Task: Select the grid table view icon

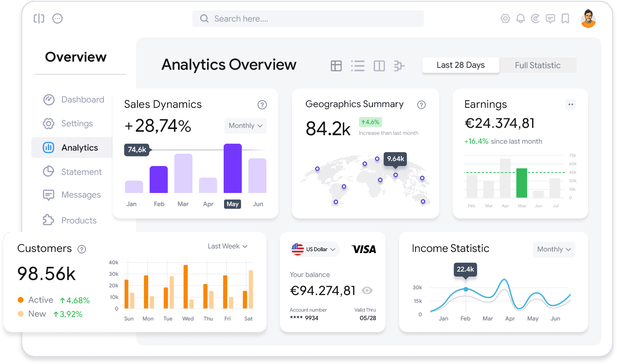Action: click(x=336, y=66)
